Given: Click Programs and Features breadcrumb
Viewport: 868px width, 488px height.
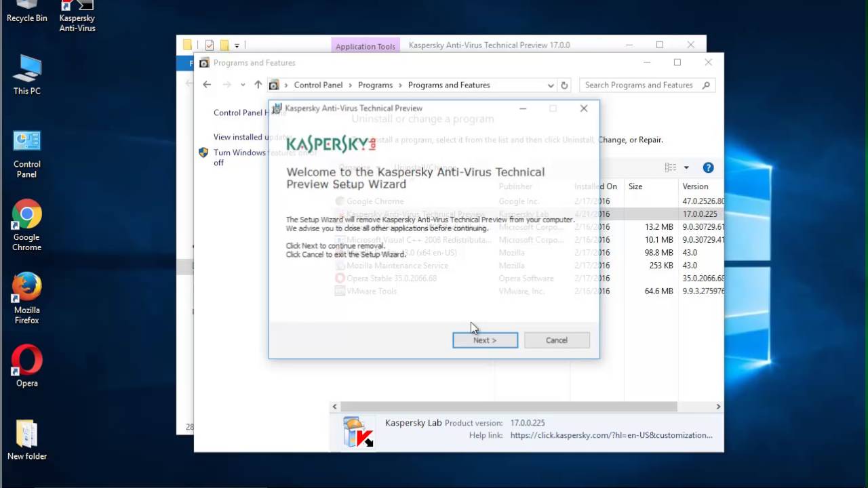Looking at the screenshot, I should [x=449, y=85].
